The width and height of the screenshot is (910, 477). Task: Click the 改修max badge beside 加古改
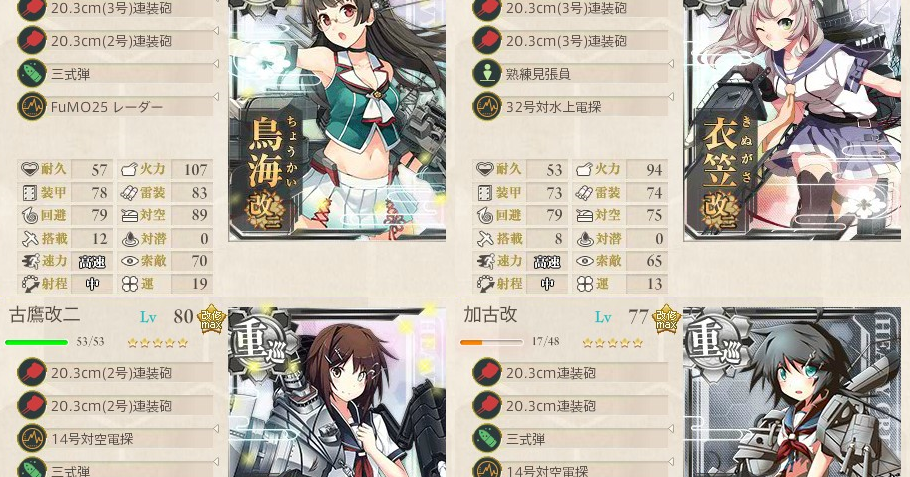click(x=667, y=319)
